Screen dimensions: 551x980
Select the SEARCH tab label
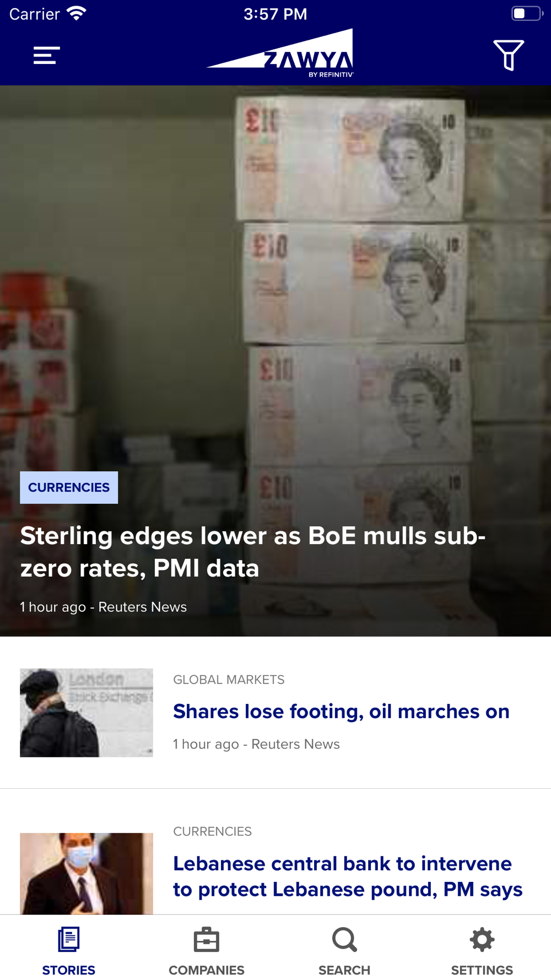coord(344,970)
